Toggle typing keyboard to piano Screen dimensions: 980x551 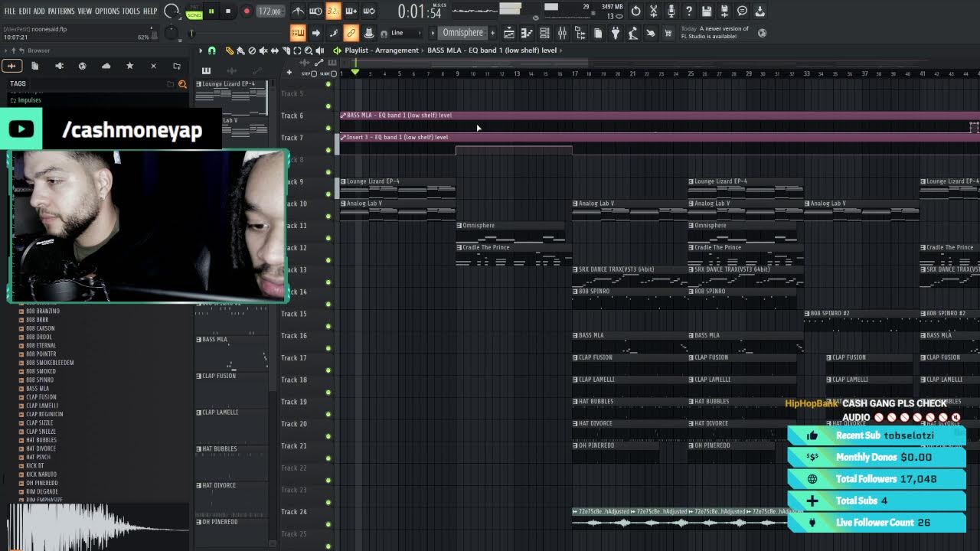[298, 33]
